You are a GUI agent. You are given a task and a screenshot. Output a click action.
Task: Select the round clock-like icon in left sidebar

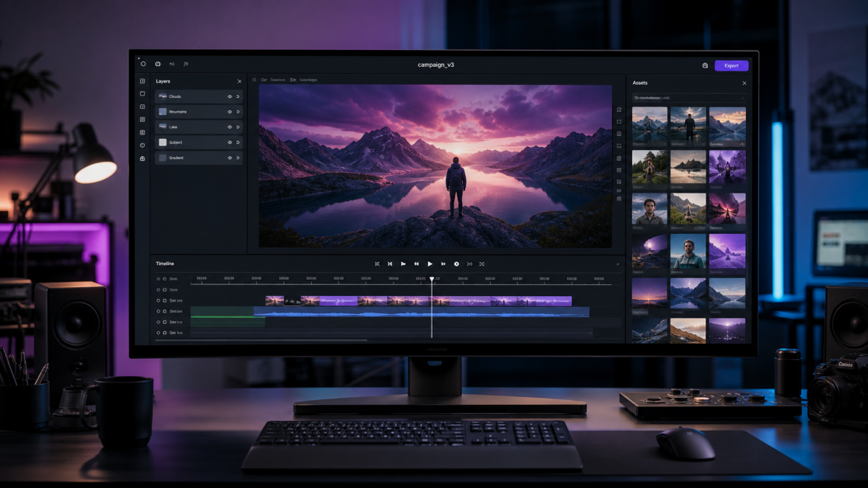click(x=142, y=145)
